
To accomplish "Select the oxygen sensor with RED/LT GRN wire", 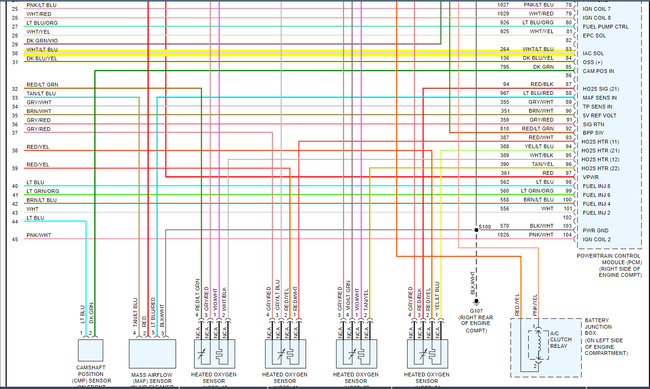I will (x=214, y=354).
